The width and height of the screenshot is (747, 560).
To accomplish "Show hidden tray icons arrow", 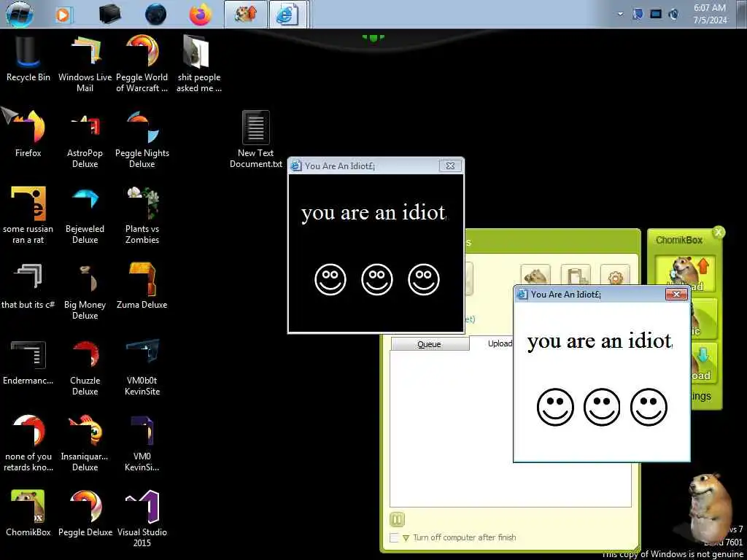I will point(620,15).
